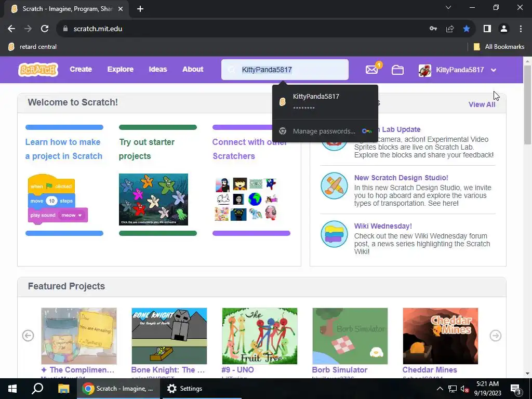The height and width of the screenshot is (399, 532).
Task: Open the Ideas menu item
Action: coord(158,69)
